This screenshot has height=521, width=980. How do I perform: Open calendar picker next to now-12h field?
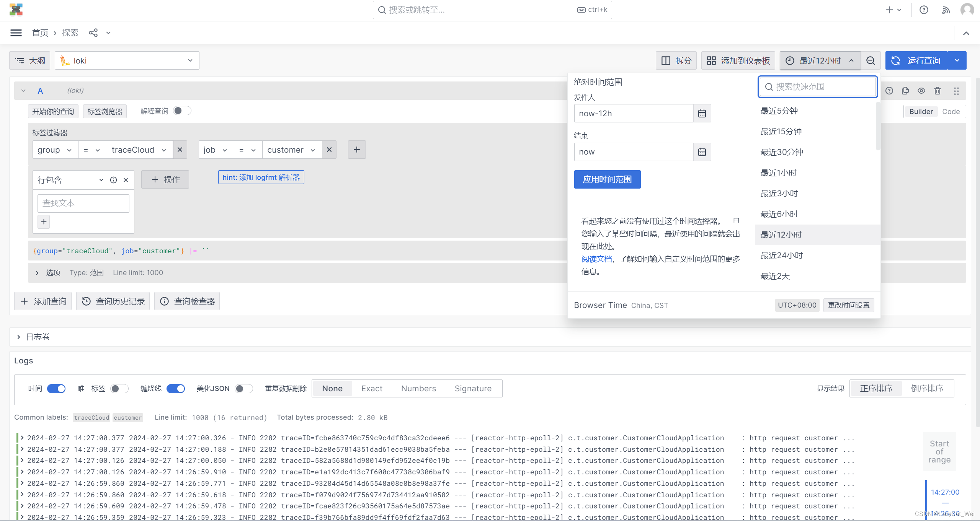point(702,113)
